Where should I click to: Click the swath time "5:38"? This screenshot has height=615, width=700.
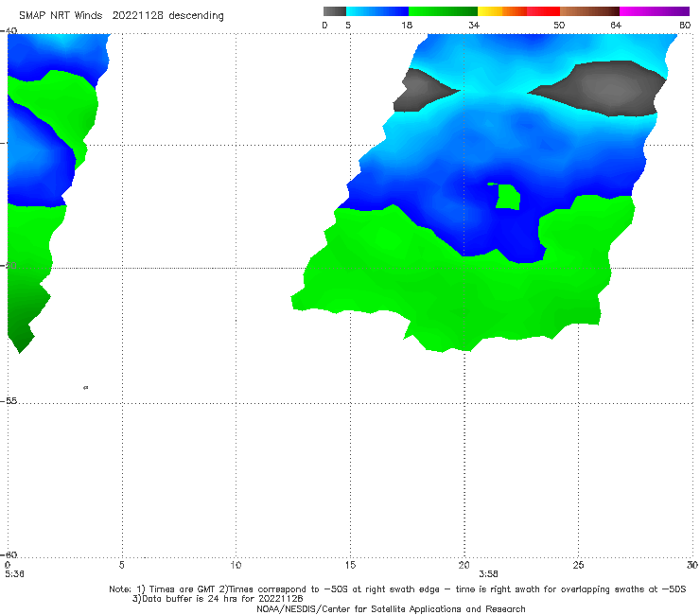coord(14,574)
